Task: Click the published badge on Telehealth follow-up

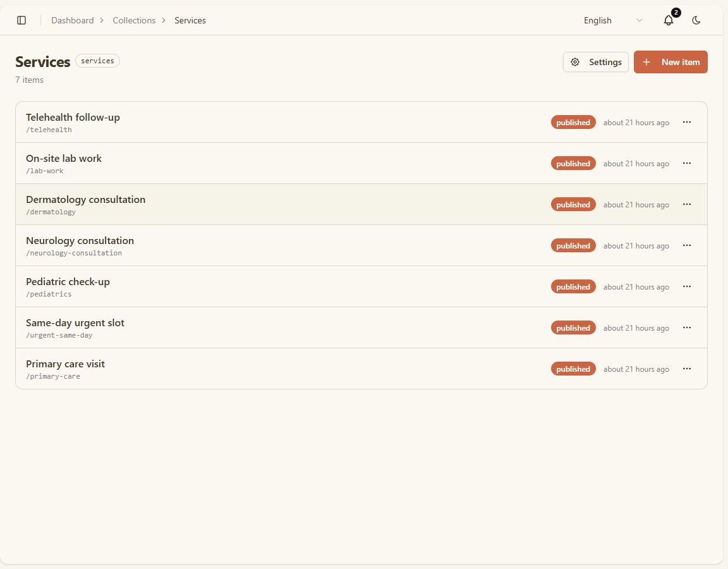Action: 573,122
